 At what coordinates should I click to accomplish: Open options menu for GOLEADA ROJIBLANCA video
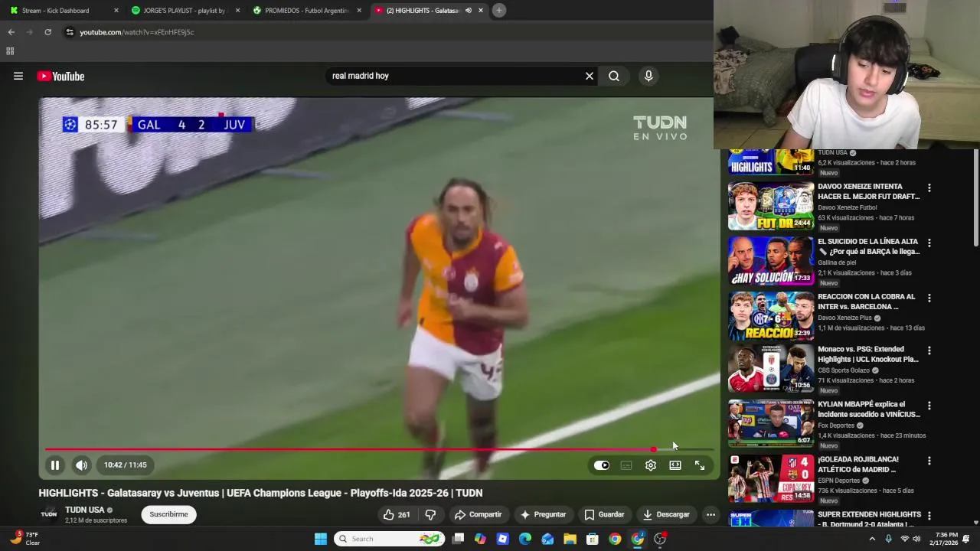point(929,461)
